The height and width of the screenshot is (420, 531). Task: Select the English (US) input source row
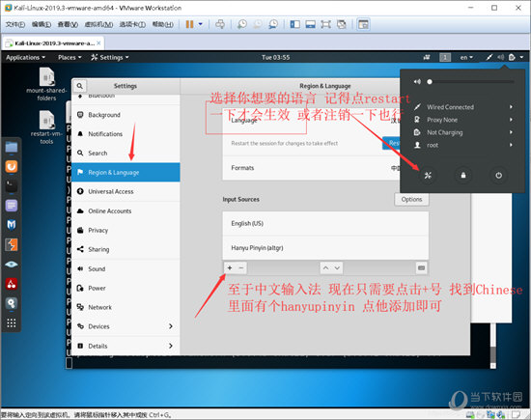[325, 223]
